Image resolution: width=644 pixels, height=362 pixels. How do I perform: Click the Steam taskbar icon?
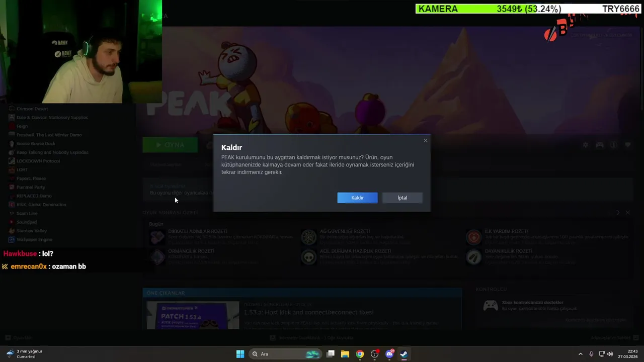coord(404,354)
